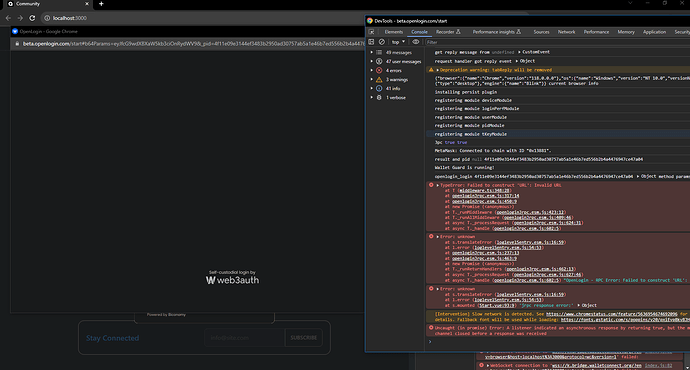The width and height of the screenshot is (690, 370).
Task: Click the console Filter input field
Action: [557, 42]
